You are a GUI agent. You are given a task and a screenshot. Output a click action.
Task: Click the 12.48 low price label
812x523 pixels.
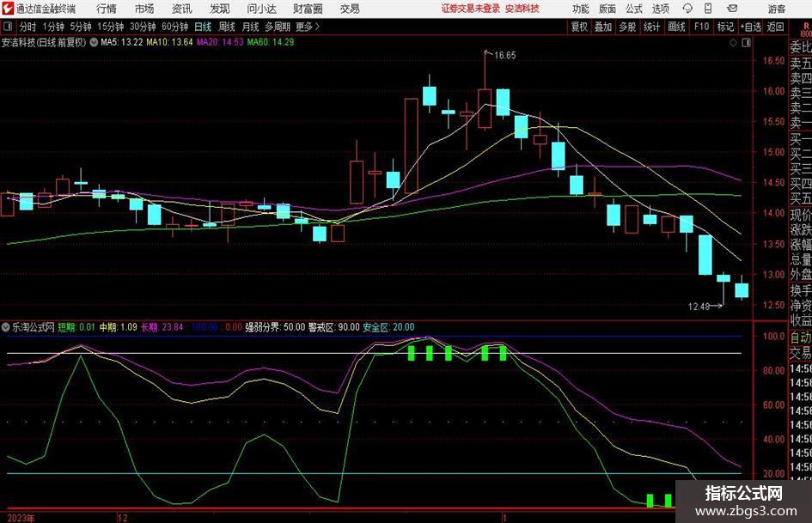point(699,307)
